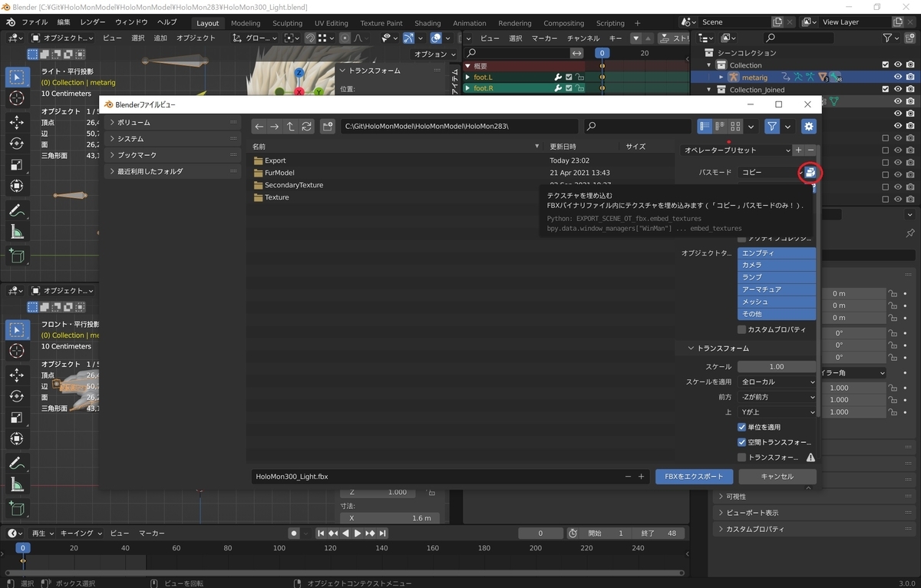The width and height of the screenshot is (921, 588).
Task: Deselect アーマチュア object type
Action: (x=776, y=289)
